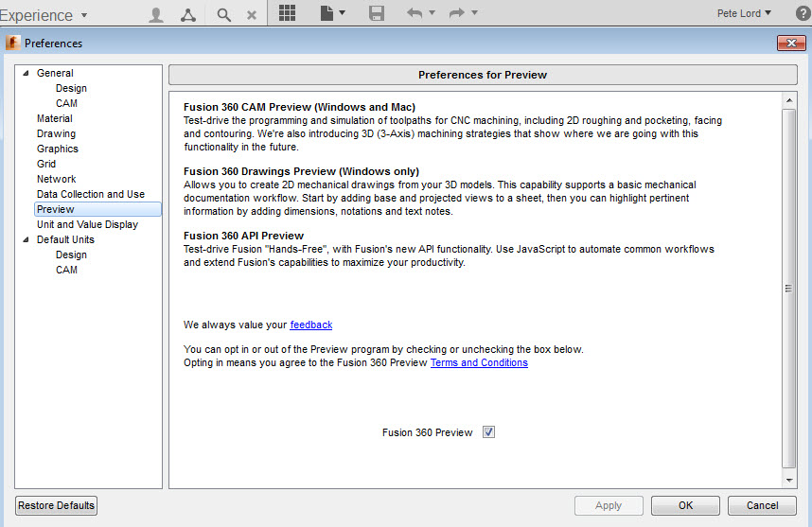
Task: Select CAM under General
Action: pyautogui.click(x=66, y=103)
